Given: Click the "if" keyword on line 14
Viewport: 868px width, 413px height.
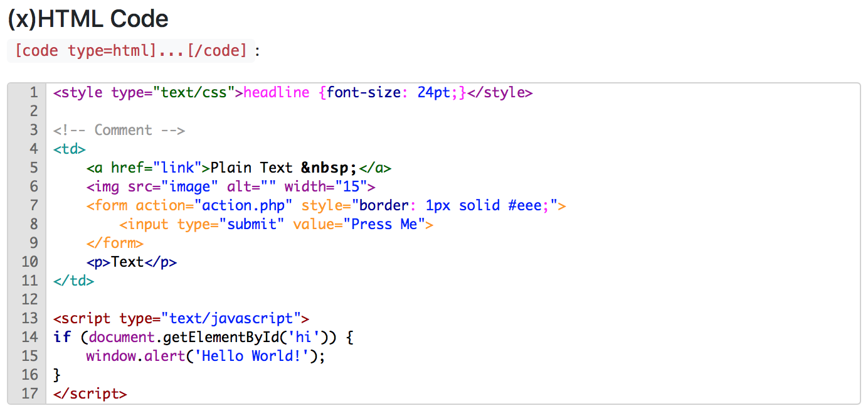Looking at the screenshot, I should tap(62, 338).
